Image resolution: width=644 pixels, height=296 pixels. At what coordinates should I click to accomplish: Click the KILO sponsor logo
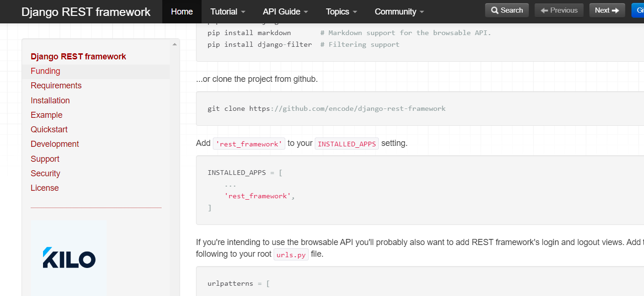(69, 258)
